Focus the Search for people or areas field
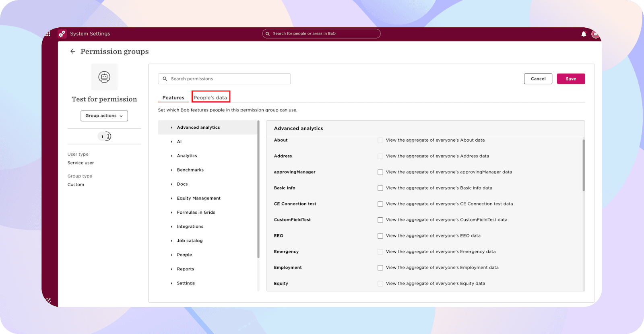The width and height of the screenshot is (644, 334). [321, 34]
